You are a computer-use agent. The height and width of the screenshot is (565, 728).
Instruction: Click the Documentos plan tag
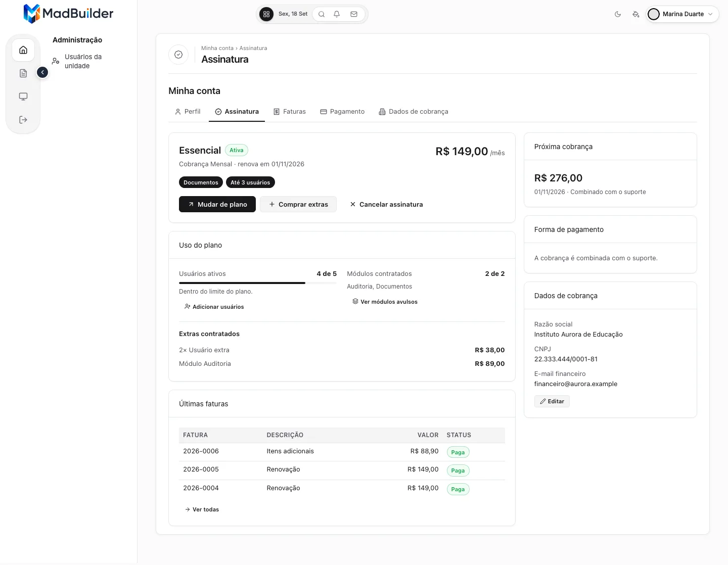tap(201, 182)
